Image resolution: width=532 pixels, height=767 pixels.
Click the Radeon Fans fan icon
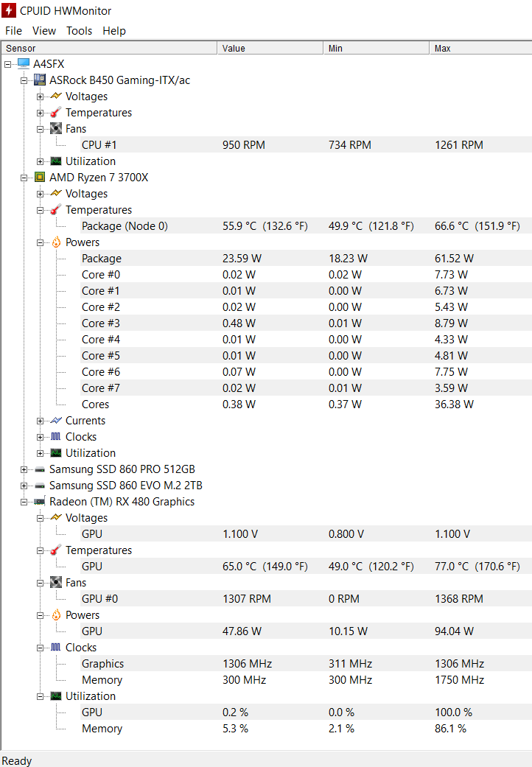(56, 583)
